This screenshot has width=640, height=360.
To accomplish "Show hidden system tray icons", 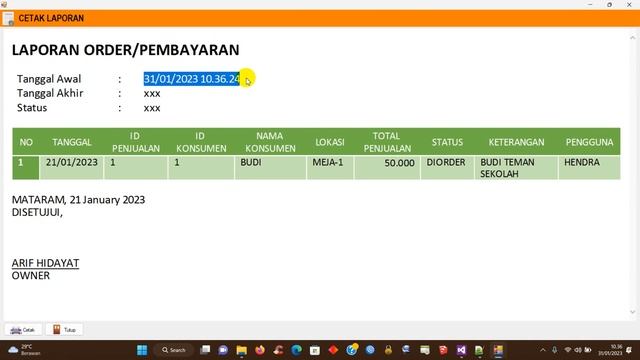I will click(542, 350).
